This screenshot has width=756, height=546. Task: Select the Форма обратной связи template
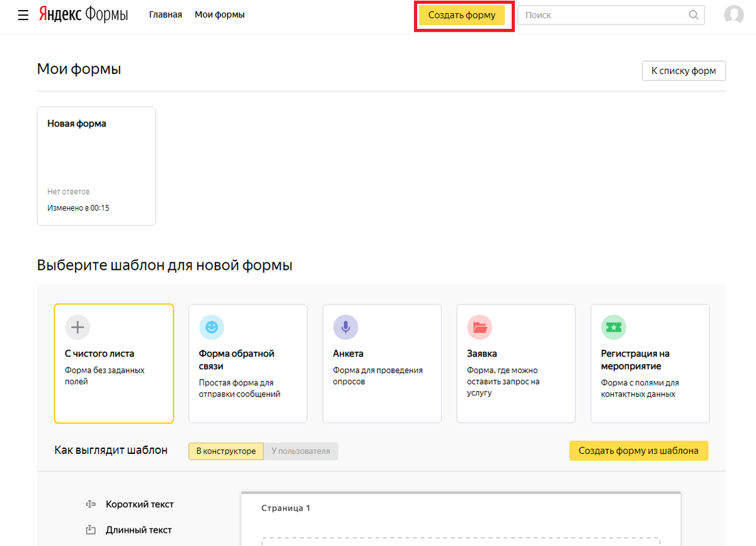248,363
